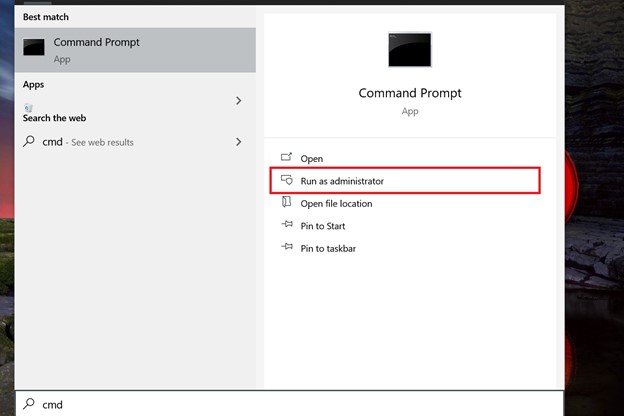624x416 pixels.
Task: Expand the Apps result with the chevron arrow
Action: tap(238, 101)
